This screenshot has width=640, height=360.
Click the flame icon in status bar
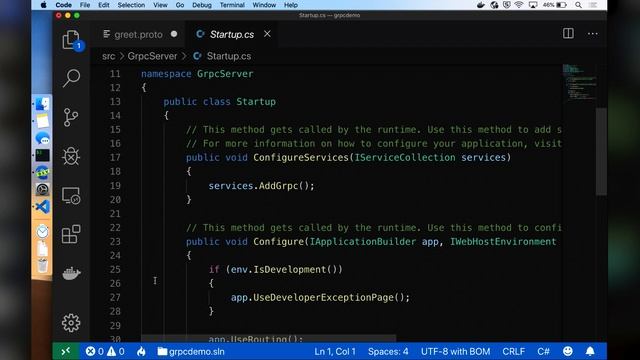(141, 351)
